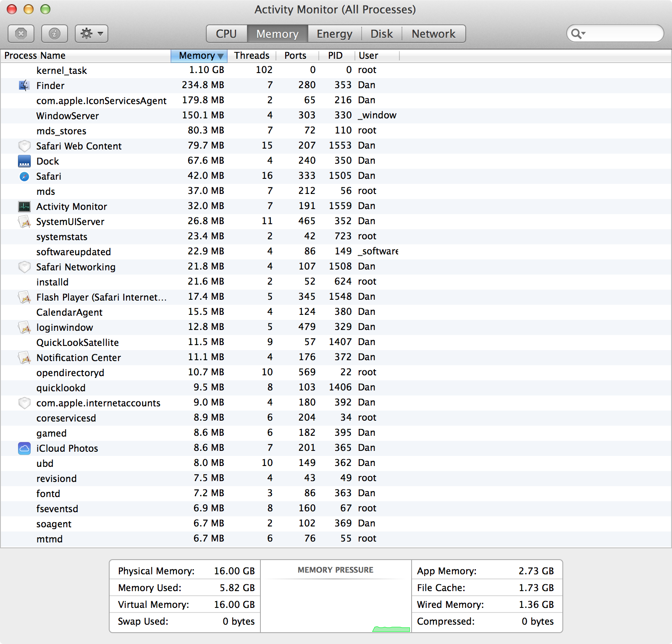672x644 pixels.
Task: Select the mds process row
Action: (336, 191)
